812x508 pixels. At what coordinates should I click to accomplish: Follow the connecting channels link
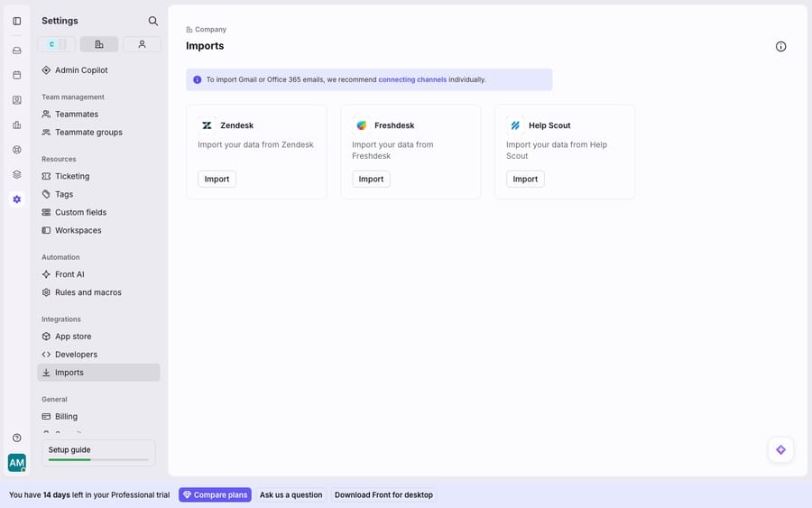click(x=412, y=79)
